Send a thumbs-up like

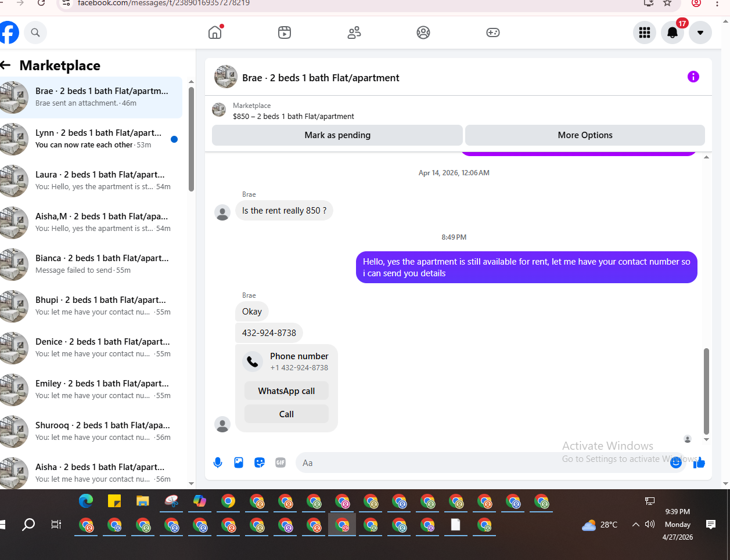699,463
